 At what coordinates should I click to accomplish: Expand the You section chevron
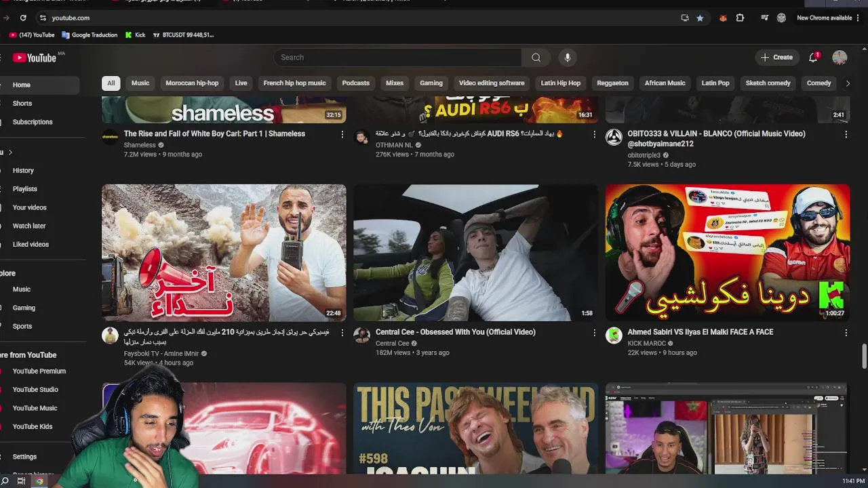(10, 152)
